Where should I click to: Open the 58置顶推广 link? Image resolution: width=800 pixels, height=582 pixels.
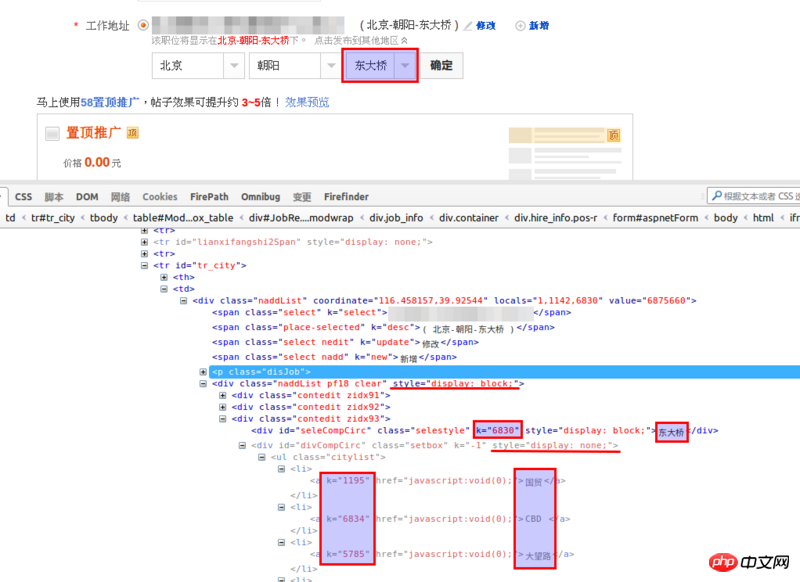tap(110, 103)
